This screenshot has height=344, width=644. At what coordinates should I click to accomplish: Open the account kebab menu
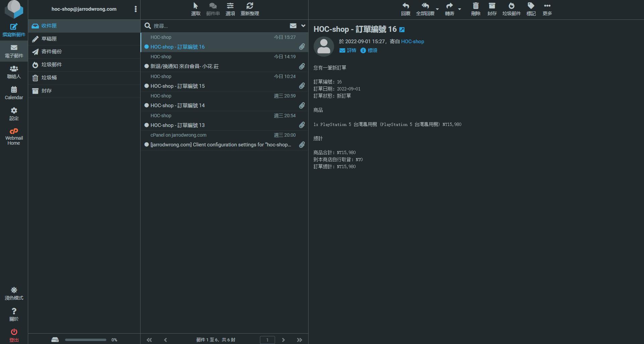[x=136, y=9]
